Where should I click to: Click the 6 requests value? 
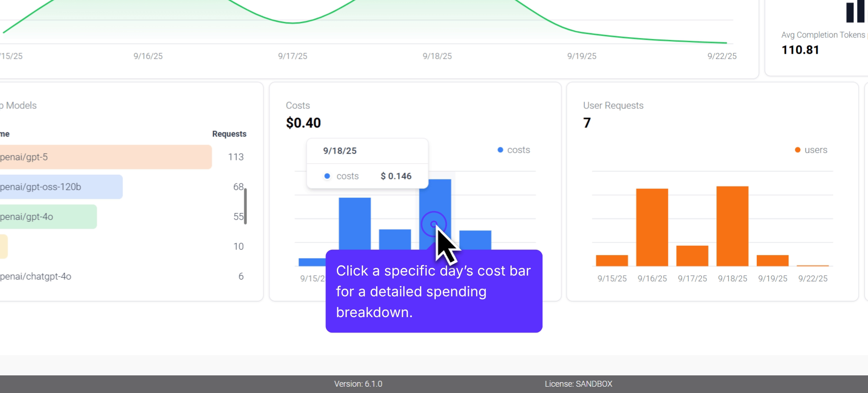coord(241,276)
